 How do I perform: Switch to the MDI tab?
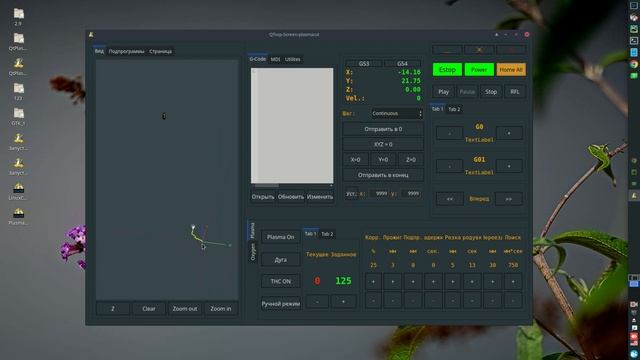(276, 59)
